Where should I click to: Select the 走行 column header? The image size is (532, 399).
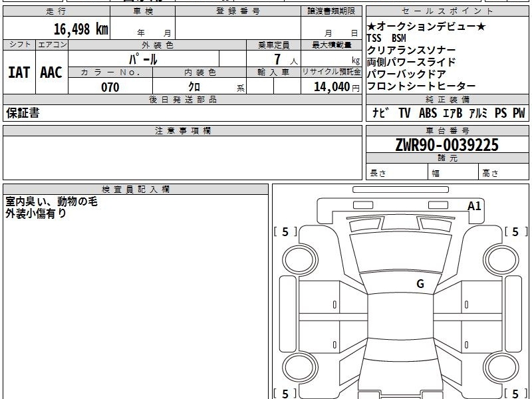[x=57, y=11]
